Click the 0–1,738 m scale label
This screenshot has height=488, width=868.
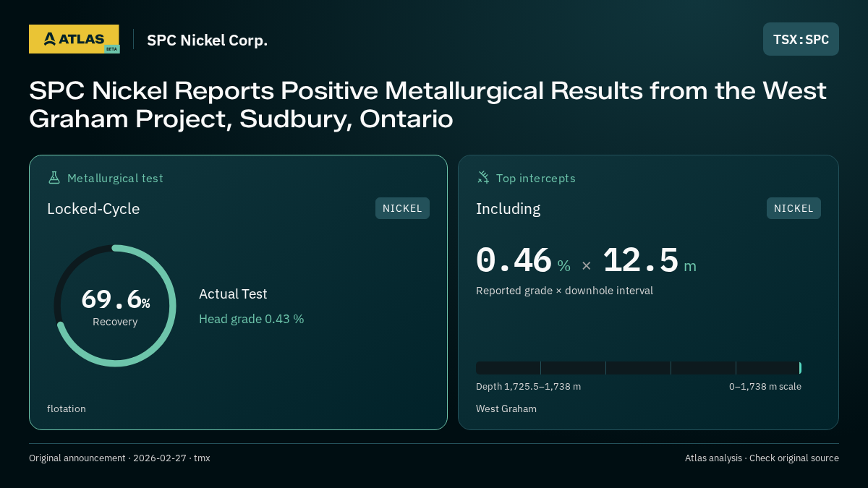(765, 387)
